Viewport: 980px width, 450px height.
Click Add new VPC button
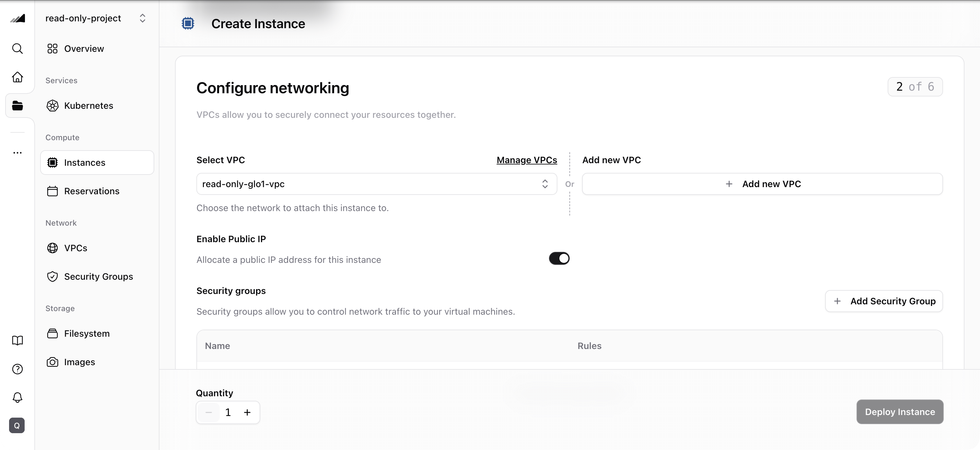point(763,184)
